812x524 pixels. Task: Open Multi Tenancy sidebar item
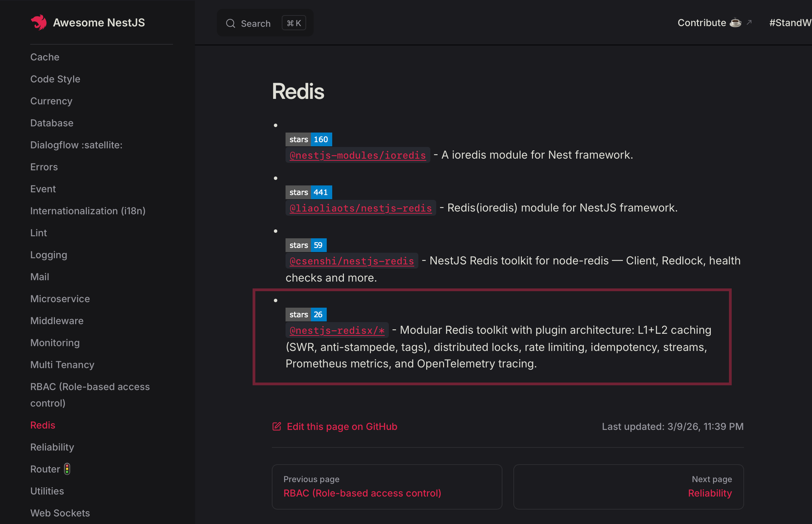pos(62,365)
